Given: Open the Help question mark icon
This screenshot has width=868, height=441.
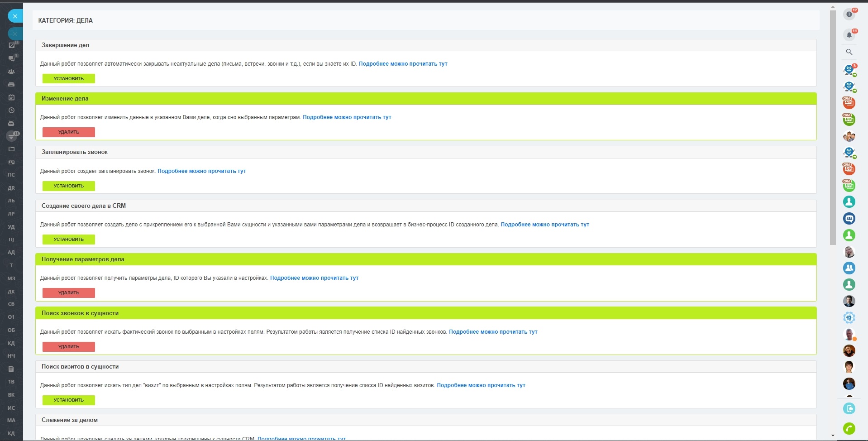Looking at the screenshot, I should pos(849,14).
